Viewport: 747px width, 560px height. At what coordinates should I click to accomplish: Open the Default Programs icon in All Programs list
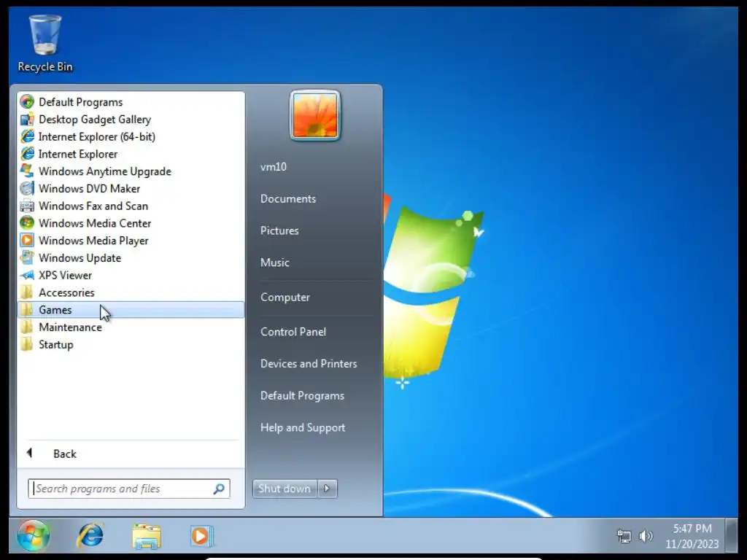[x=27, y=102]
